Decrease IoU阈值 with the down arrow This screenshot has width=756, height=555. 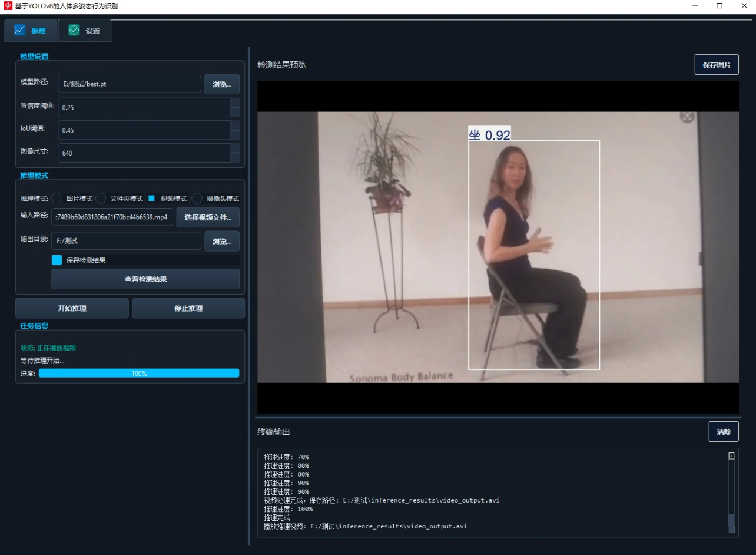235,134
